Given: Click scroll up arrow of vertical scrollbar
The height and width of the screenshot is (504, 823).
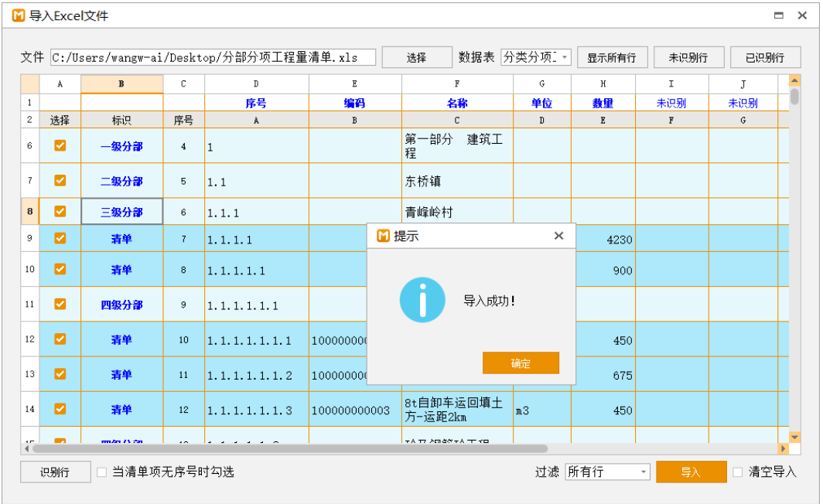Looking at the screenshot, I should (x=794, y=80).
